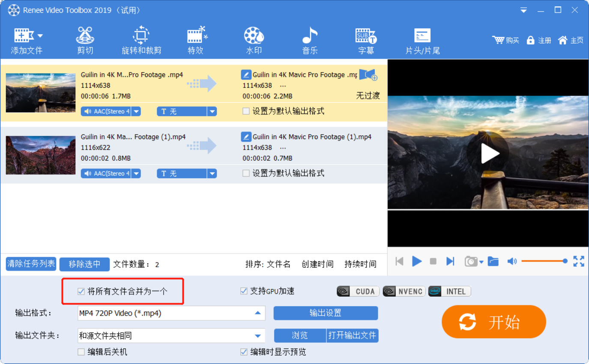Image resolution: width=589 pixels, height=364 pixels.
Task: Take a snapshot with the camera icon
Action: tap(471, 261)
